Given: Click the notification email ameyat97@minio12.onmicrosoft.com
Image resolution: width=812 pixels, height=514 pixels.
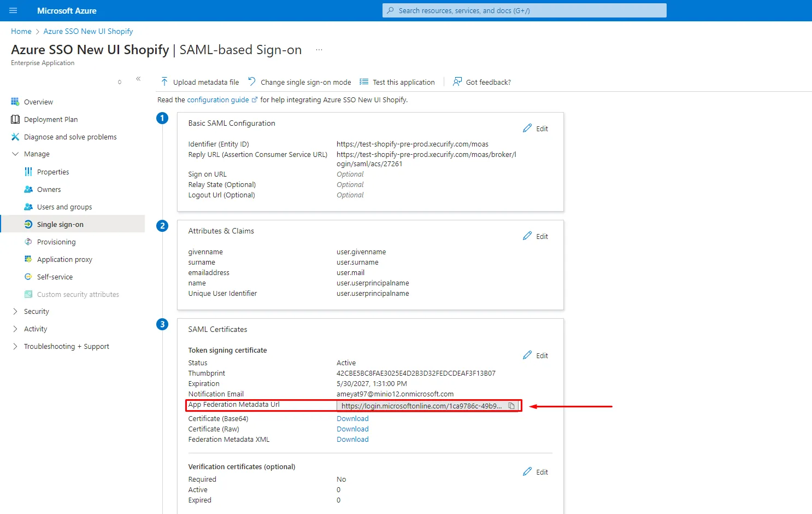Looking at the screenshot, I should coord(395,394).
